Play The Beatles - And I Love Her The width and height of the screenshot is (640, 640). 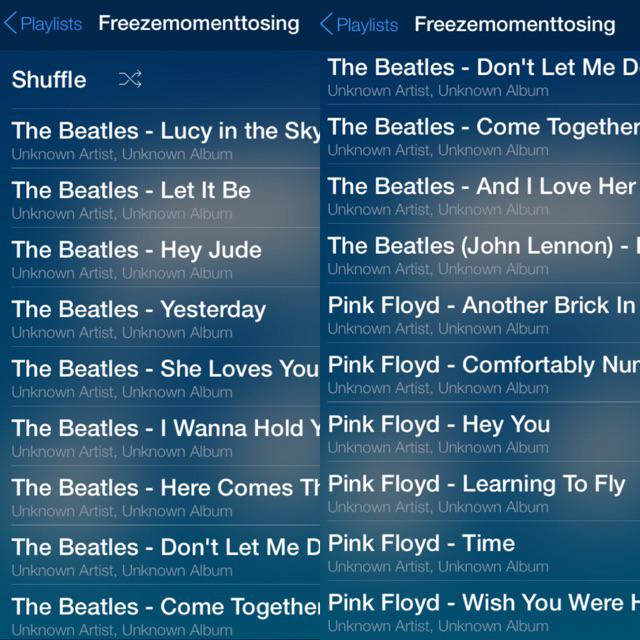pos(484,194)
